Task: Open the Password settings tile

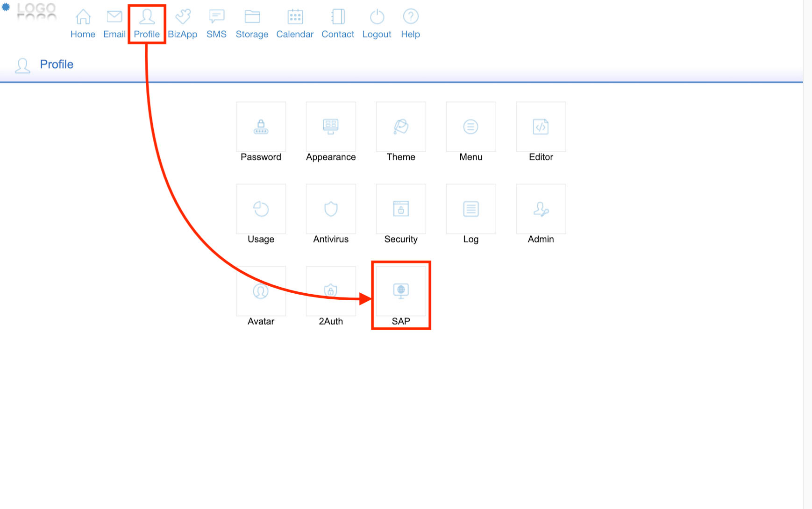Action: (x=261, y=127)
